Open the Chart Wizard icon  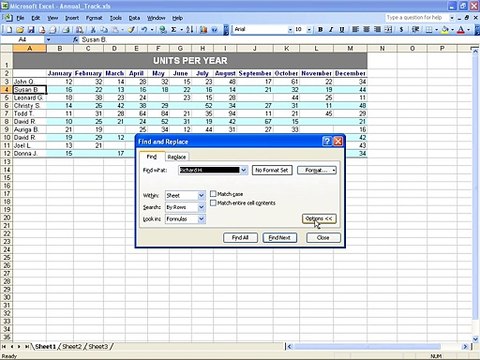(x=203, y=30)
